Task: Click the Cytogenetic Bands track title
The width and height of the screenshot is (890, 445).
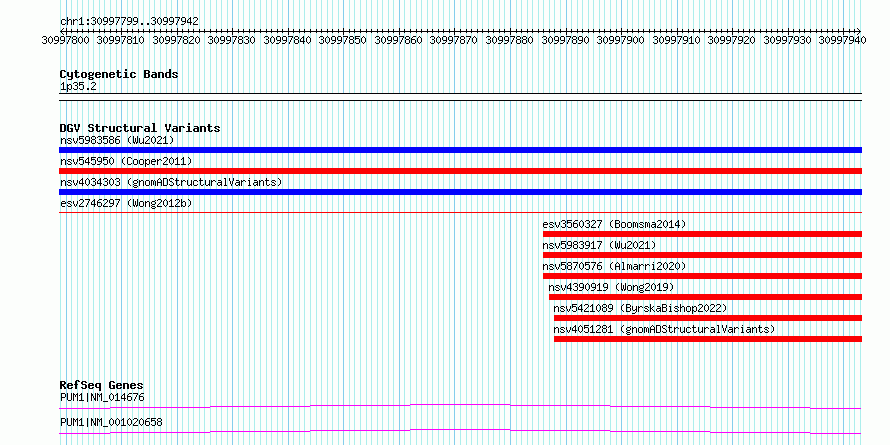Action: [x=119, y=74]
